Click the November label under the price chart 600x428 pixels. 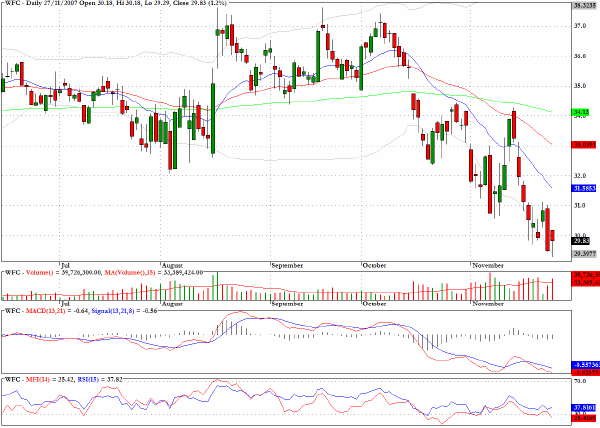pos(488,265)
